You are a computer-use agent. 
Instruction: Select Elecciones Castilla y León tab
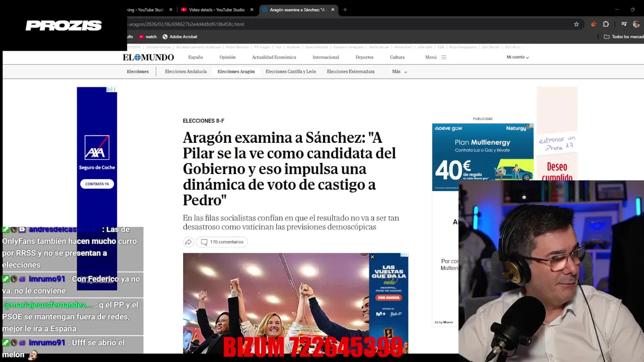(291, 71)
